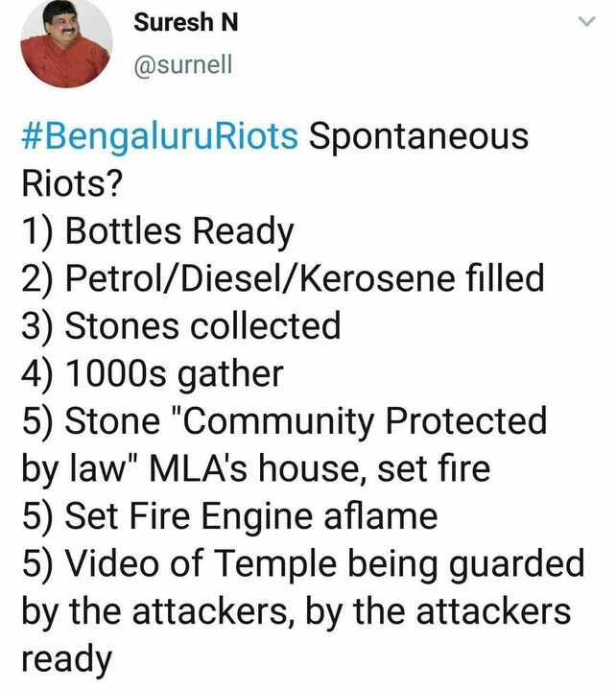Open the #BengaluruRiots hashtag
The height and width of the screenshot is (691, 616).
160,136
